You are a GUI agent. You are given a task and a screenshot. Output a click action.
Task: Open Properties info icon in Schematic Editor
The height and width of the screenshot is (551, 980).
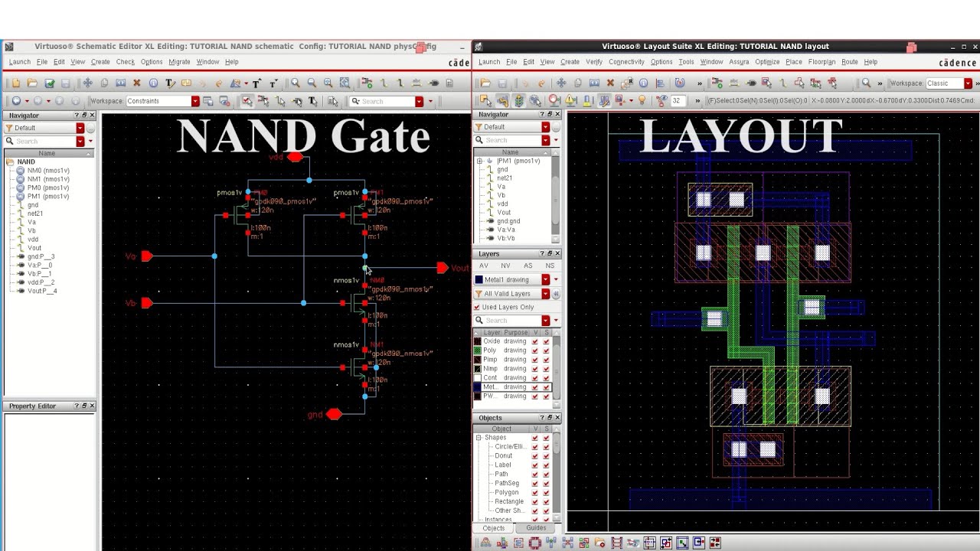[153, 83]
